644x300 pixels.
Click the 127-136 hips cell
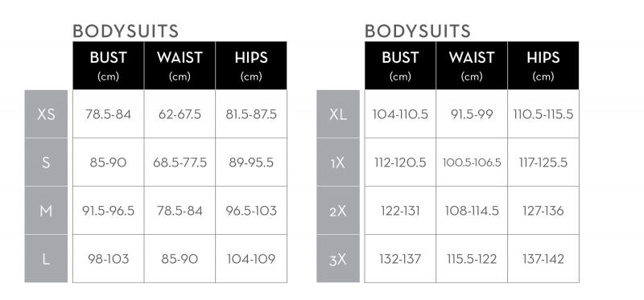[x=543, y=211]
